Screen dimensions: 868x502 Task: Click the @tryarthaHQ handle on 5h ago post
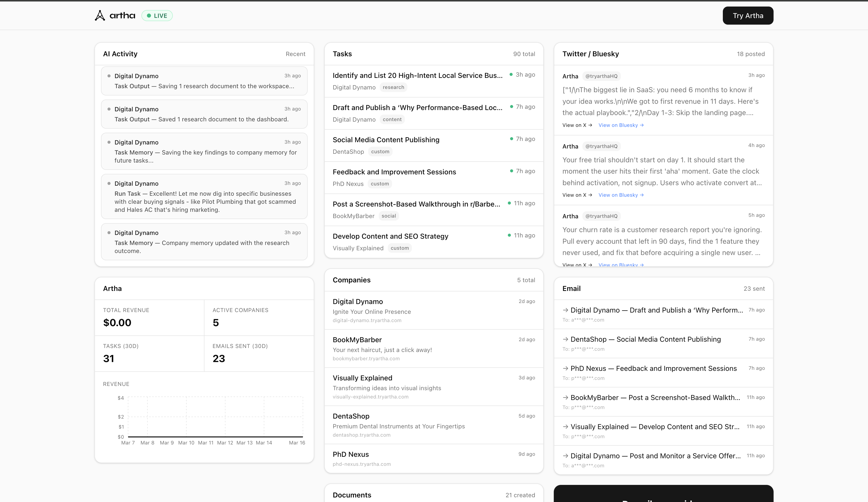click(601, 216)
